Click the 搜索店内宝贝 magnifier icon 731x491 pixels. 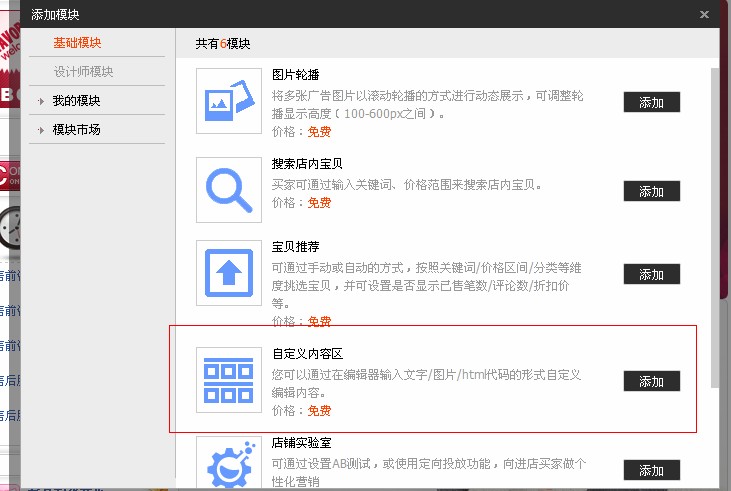tap(229, 190)
